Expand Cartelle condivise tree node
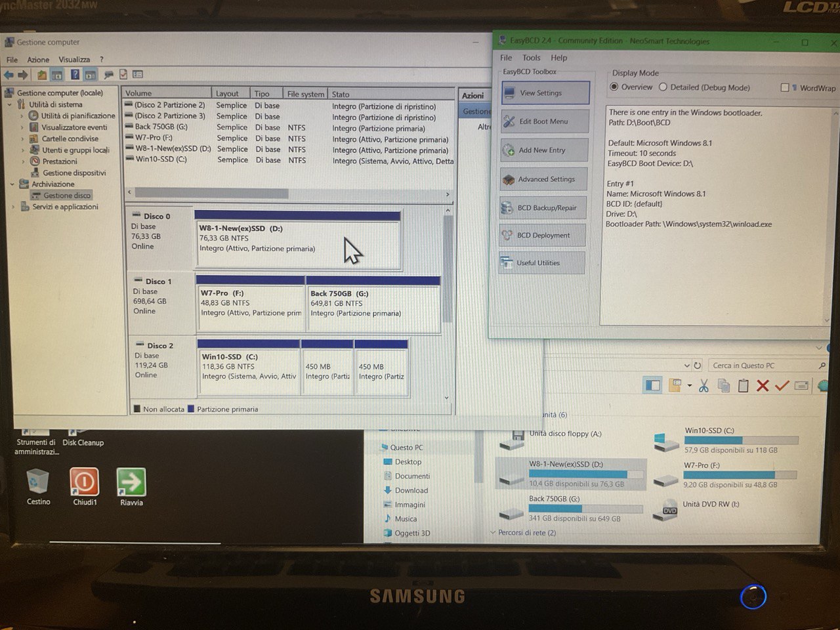 tap(22, 138)
